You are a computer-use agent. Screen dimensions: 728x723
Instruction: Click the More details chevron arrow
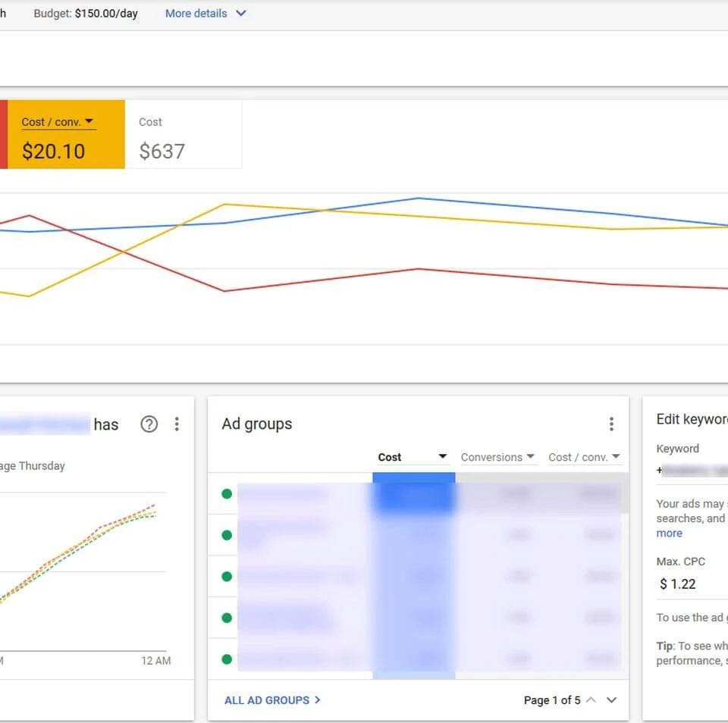[x=241, y=14]
